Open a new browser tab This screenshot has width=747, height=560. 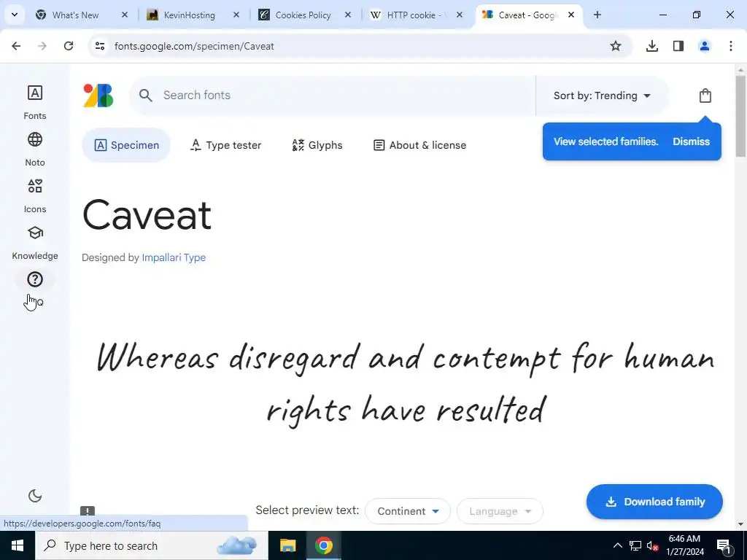(x=597, y=15)
